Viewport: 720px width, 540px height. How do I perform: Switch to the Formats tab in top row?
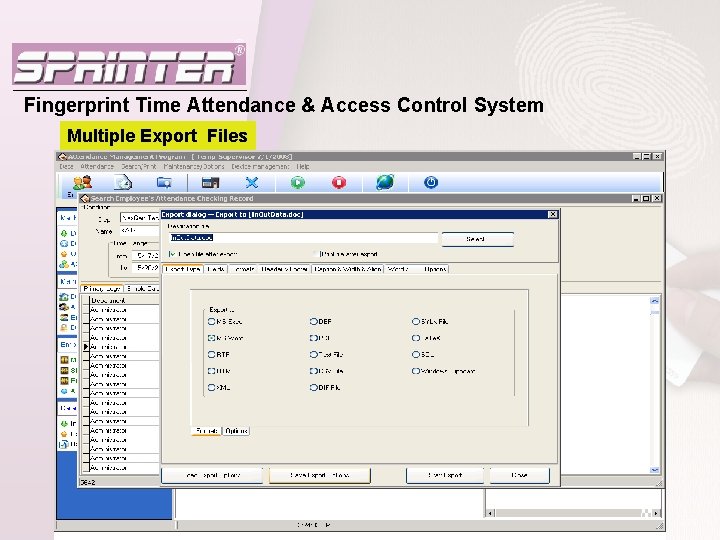(243, 269)
